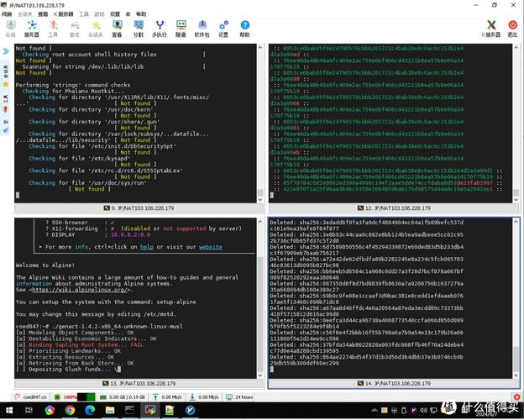Screen dimensions: 524x420
Task: Click 'Performing strings command checks' line
Action: pyautogui.click(x=73, y=85)
